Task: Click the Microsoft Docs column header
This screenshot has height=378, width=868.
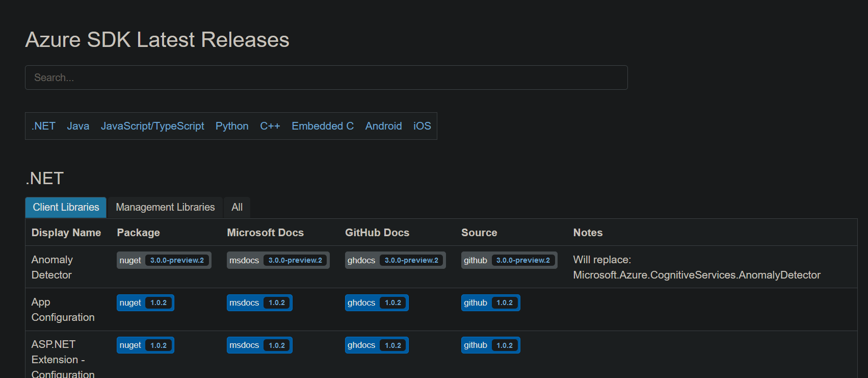Action: [265, 233]
